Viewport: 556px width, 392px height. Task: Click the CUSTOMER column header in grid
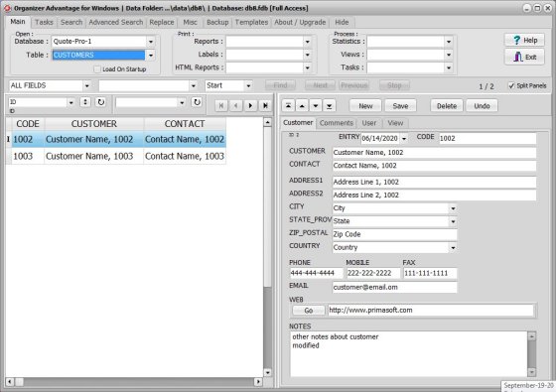click(x=94, y=124)
